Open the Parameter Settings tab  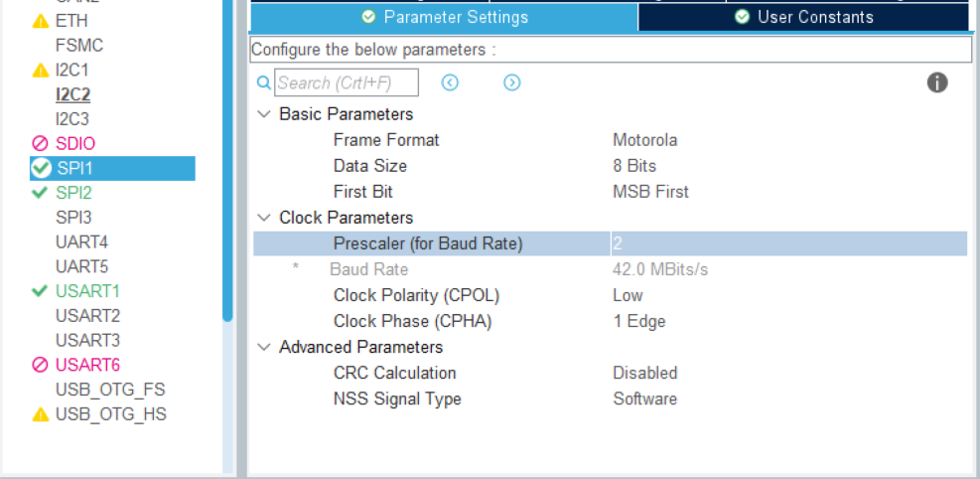click(x=444, y=17)
